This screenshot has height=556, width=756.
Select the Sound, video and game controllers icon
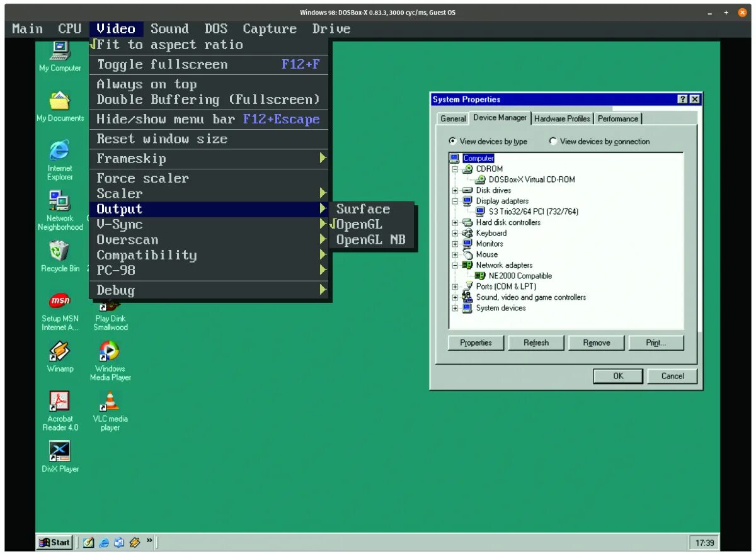(467, 297)
